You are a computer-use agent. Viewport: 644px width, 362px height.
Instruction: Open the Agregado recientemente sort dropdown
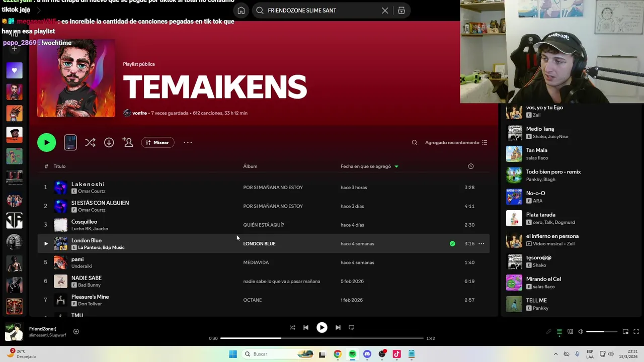pos(456,142)
